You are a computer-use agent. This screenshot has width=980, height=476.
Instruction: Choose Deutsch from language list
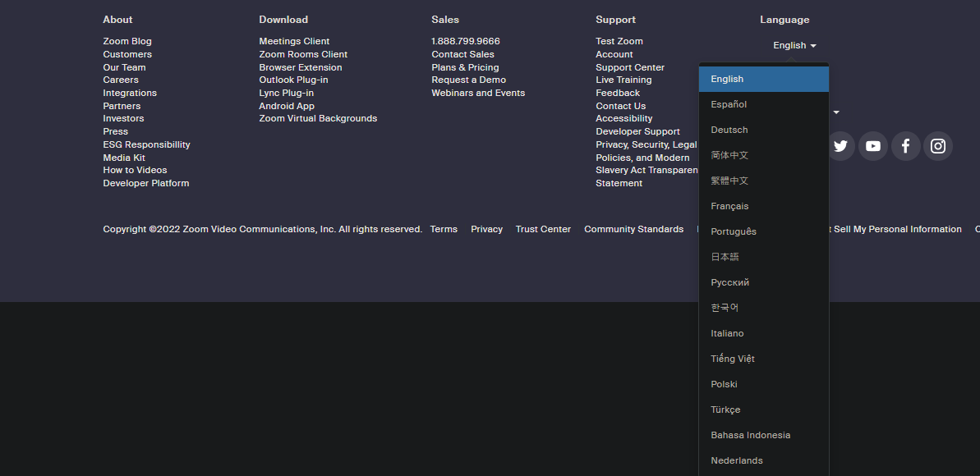coord(764,130)
